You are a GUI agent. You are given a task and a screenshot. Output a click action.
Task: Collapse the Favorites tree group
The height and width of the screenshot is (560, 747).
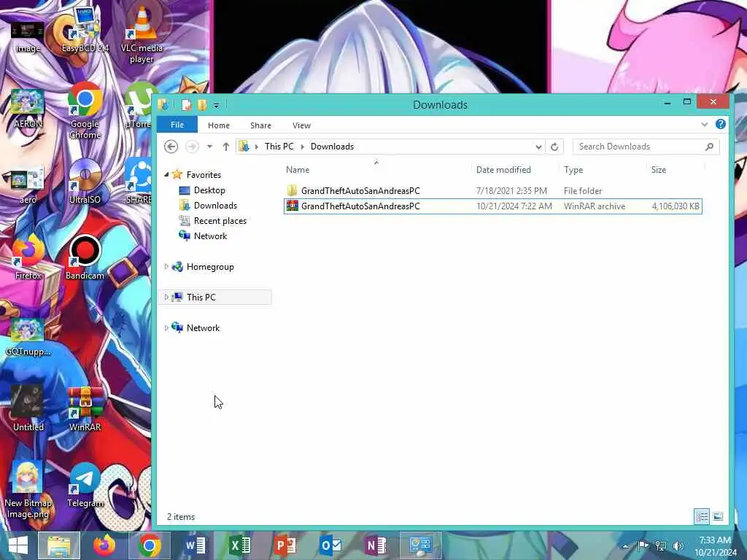coord(166,175)
